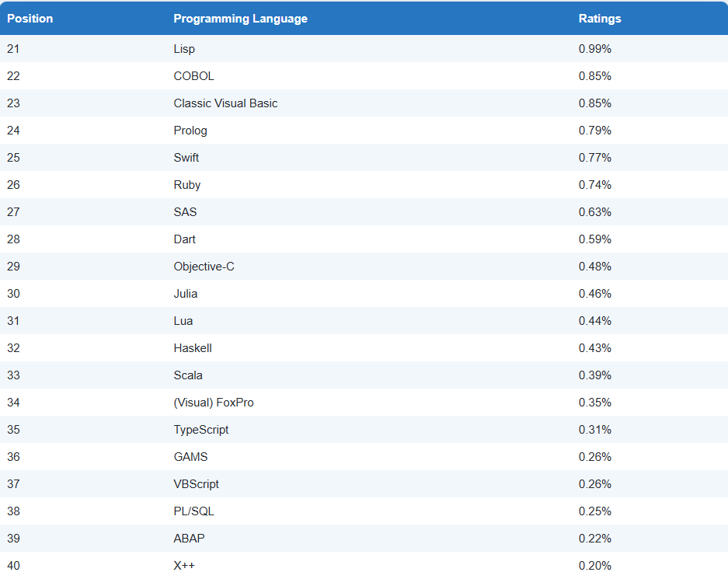Click position number 35
The image size is (728, 579).
tap(13, 430)
